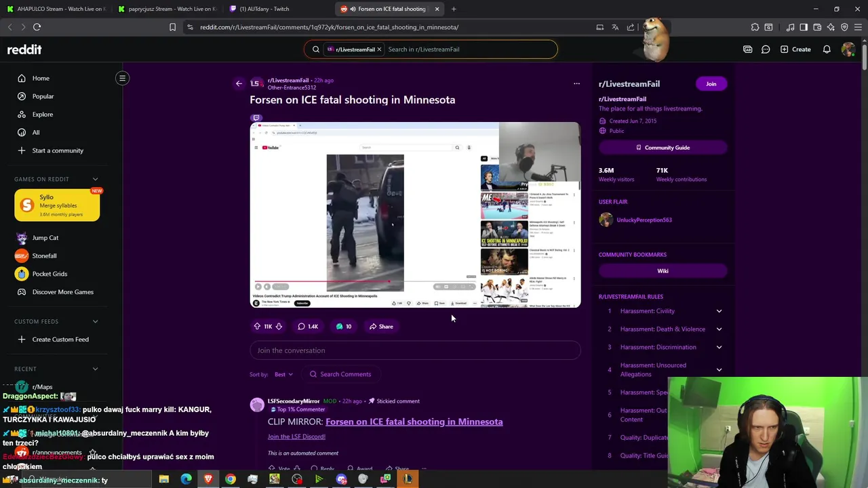The image size is (868, 488).
Task: Open Reddit chat icon
Action: pos(766,49)
